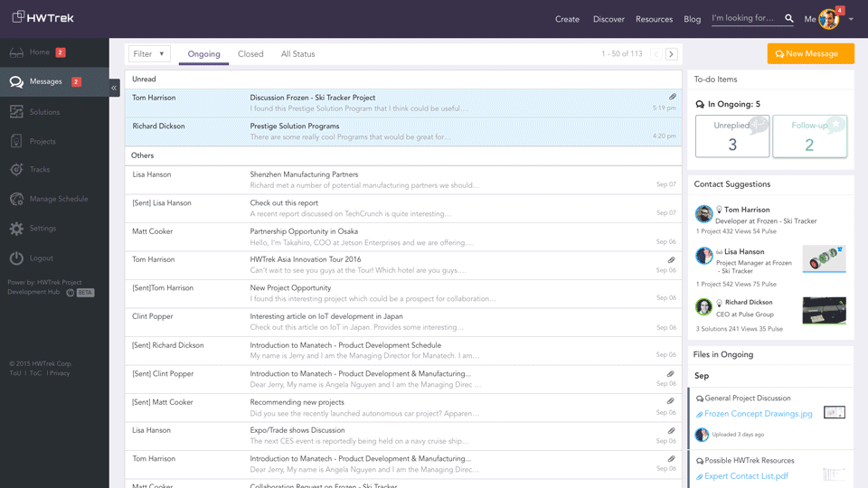
Task: Select the Follow-up count box
Action: click(809, 136)
